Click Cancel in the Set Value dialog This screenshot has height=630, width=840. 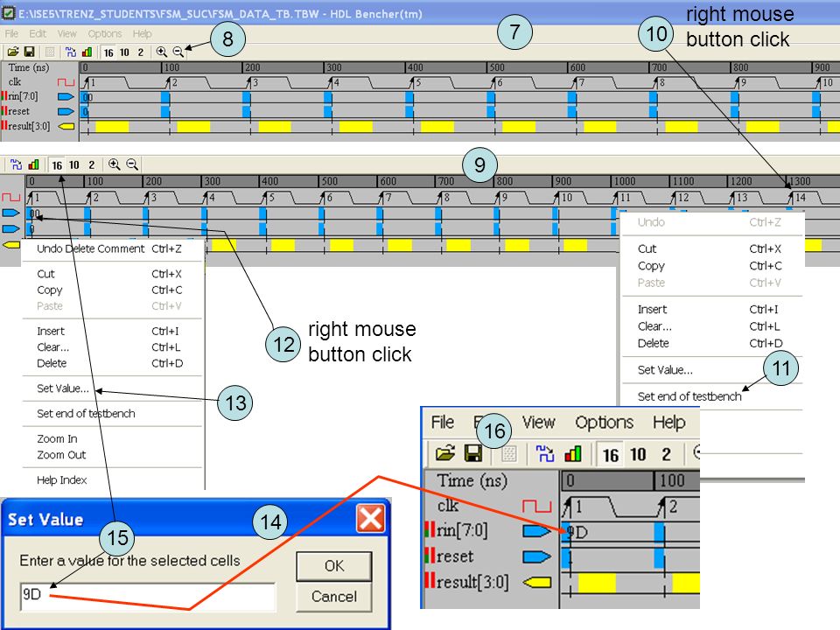click(x=333, y=596)
